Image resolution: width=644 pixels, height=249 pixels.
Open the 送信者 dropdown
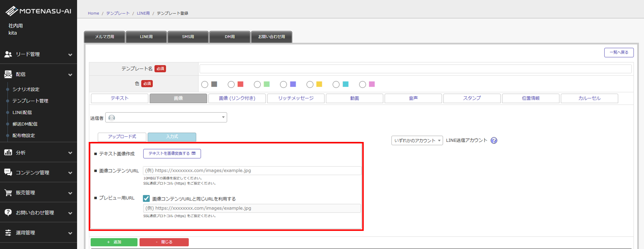click(x=166, y=117)
